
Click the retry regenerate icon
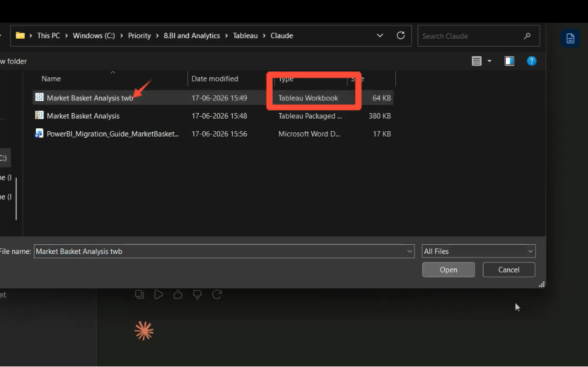click(x=217, y=294)
